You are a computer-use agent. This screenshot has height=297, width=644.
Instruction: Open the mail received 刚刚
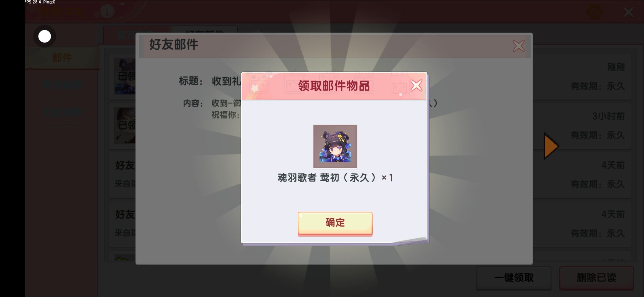370,77
